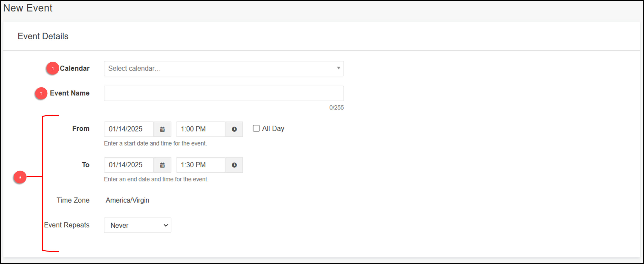Click the red annotation marker numbered 2
644x264 pixels.
tap(41, 94)
